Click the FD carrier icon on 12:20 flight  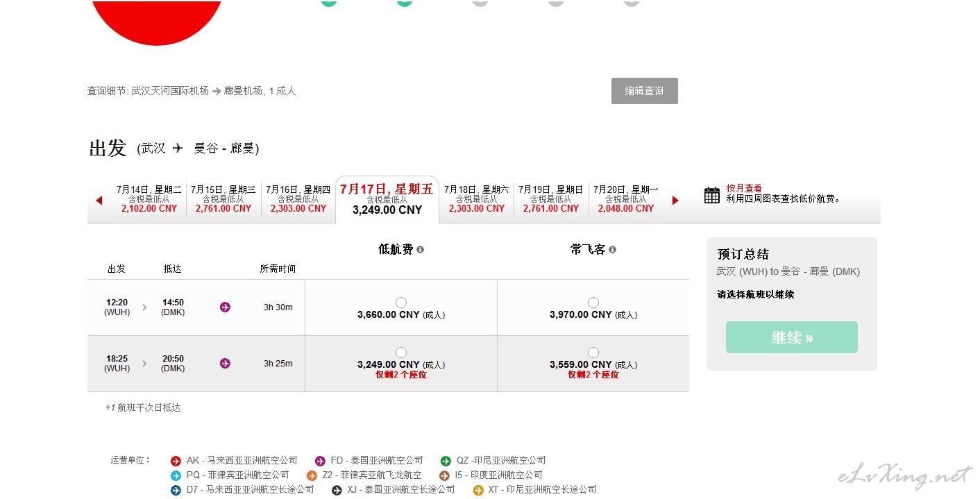225,307
